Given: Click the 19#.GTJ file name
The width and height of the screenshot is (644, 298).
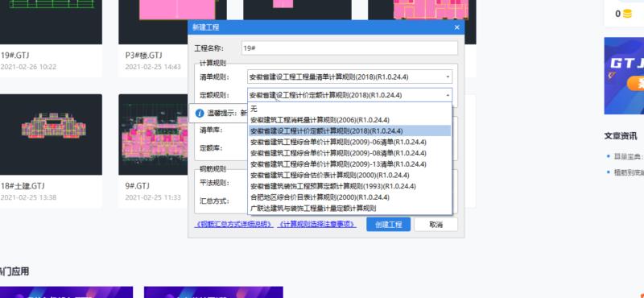Looking at the screenshot, I should click(x=14, y=56).
